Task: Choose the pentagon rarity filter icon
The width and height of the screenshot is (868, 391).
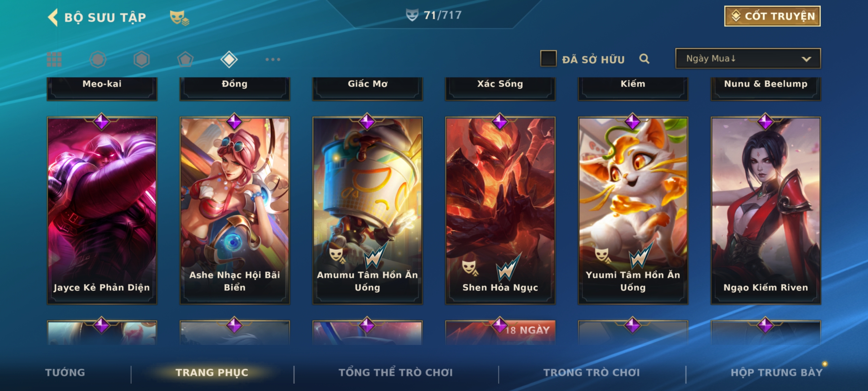Action: 185,59
